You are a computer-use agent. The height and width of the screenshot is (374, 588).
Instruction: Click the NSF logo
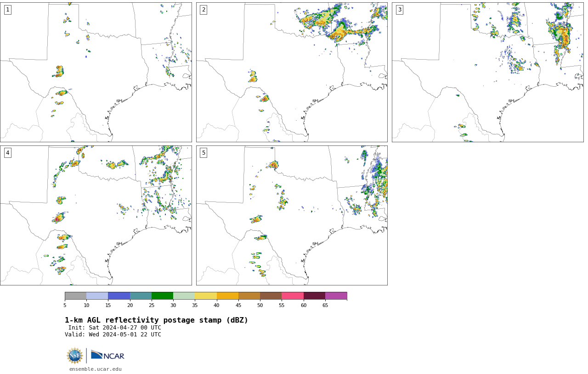[x=75, y=356]
